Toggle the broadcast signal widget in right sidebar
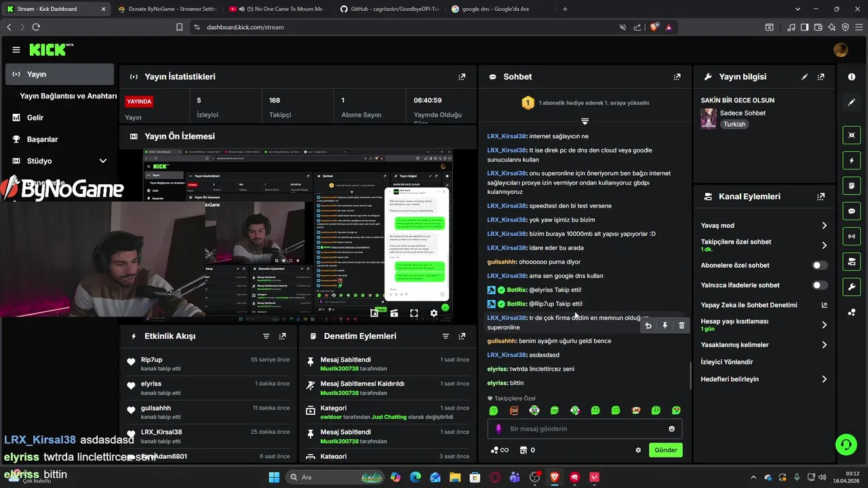This screenshot has height=488, width=868. click(852, 236)
